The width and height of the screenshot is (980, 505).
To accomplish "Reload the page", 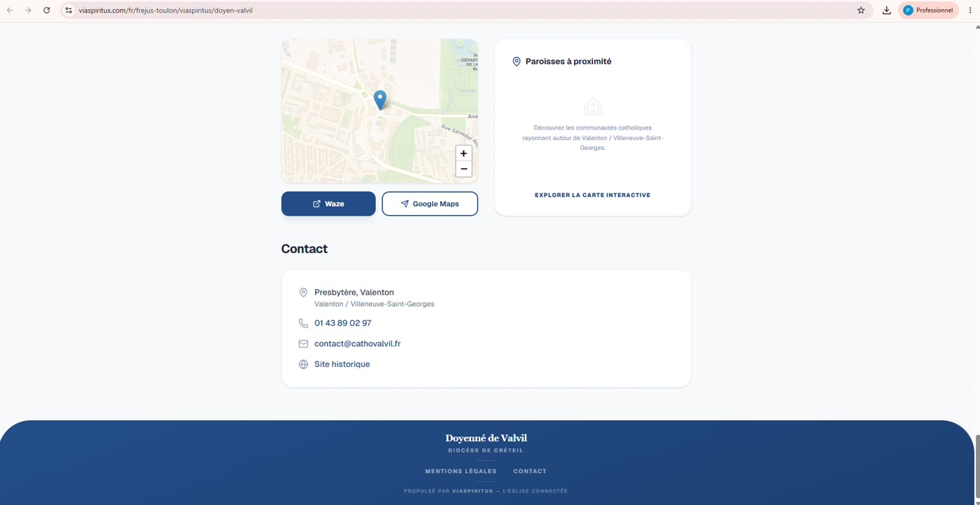I will point(47,11).
